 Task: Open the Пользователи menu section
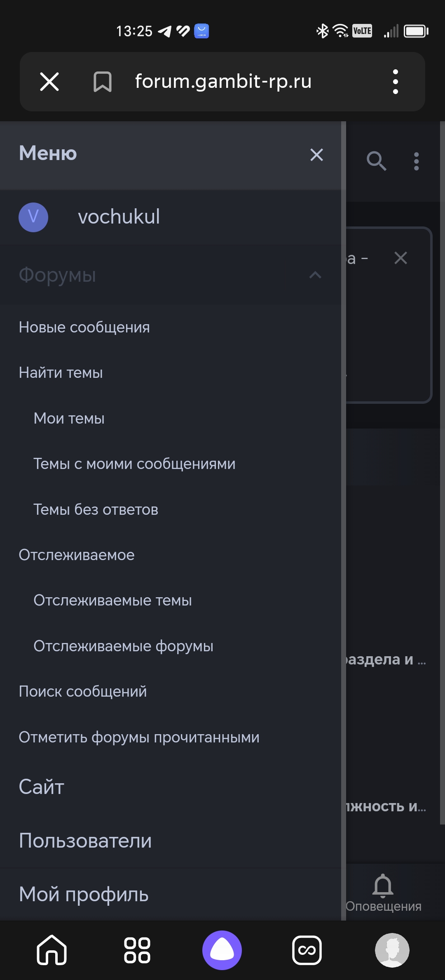point(85,841)
